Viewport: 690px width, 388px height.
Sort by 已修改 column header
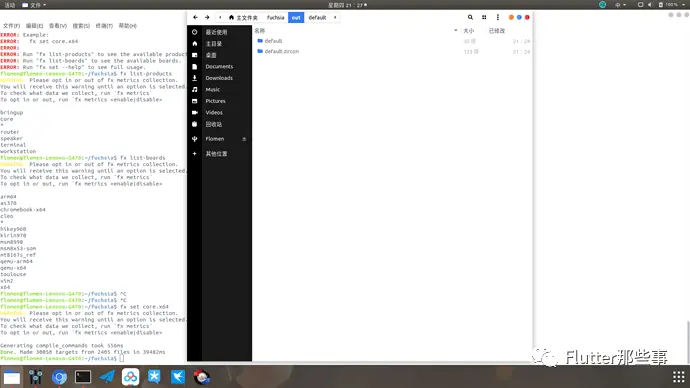point(497,31)
